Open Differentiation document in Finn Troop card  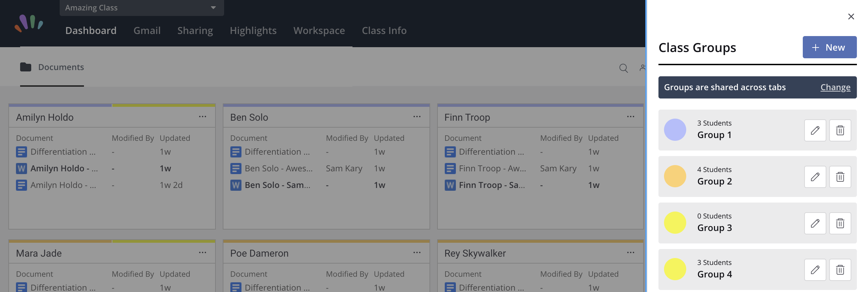coord(491,152)
